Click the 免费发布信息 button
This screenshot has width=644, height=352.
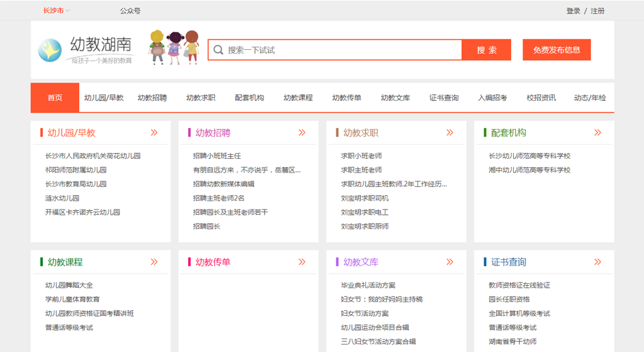pos(557,50)
